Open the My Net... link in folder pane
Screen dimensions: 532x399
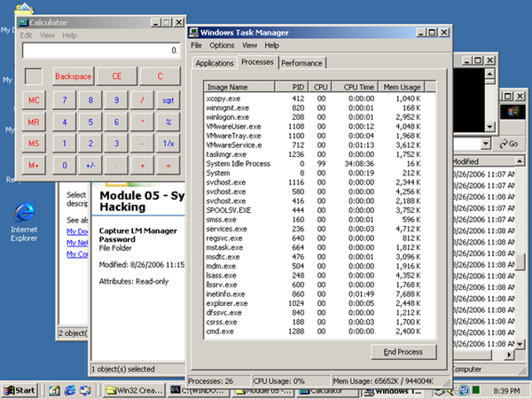(x=77, y=243)
